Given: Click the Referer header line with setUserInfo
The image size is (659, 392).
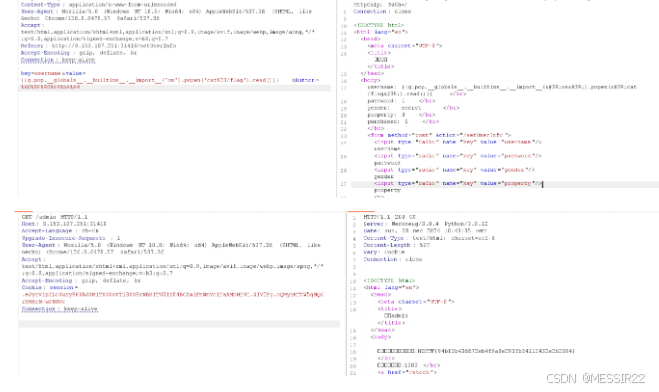Looking at the screenshot, I should coord(98,46).
